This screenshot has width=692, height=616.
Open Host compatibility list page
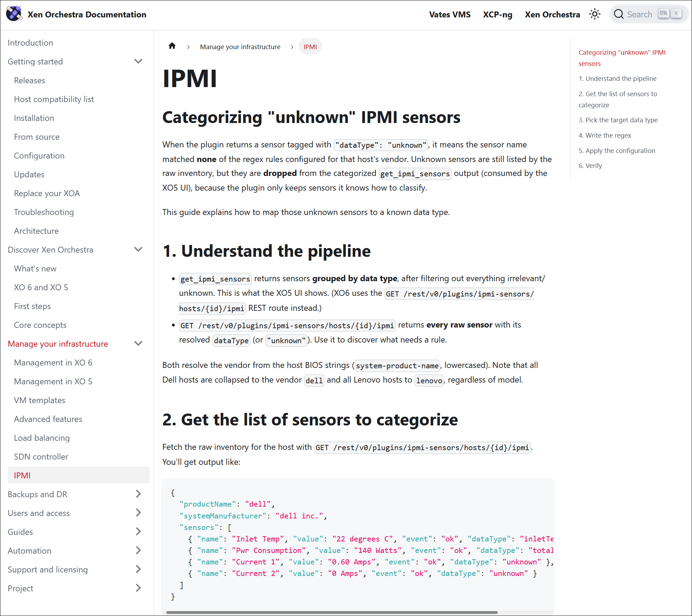point(54,99)
